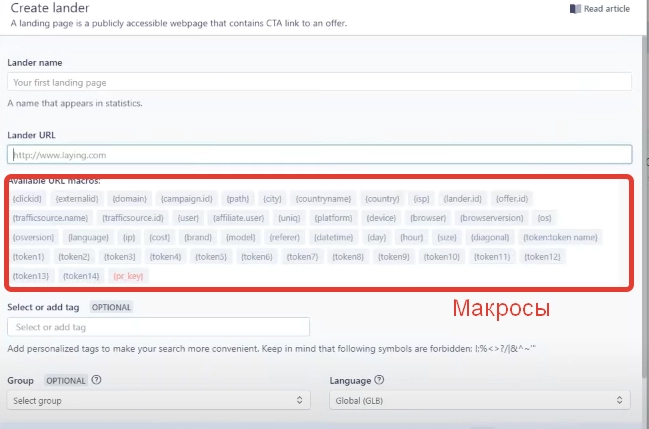Open the Language Global (GLB) dropdown
The image size is (649, 429).
click(480, 400)
